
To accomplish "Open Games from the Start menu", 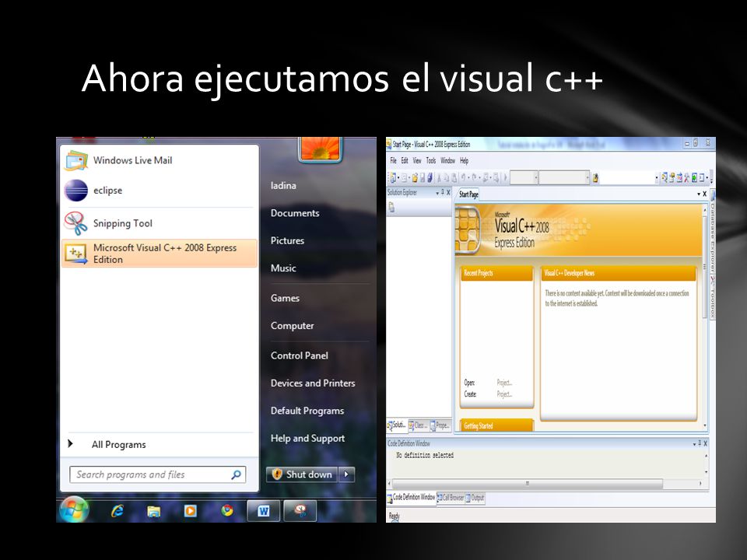I will pyautogui.click(x=285, y=299).
